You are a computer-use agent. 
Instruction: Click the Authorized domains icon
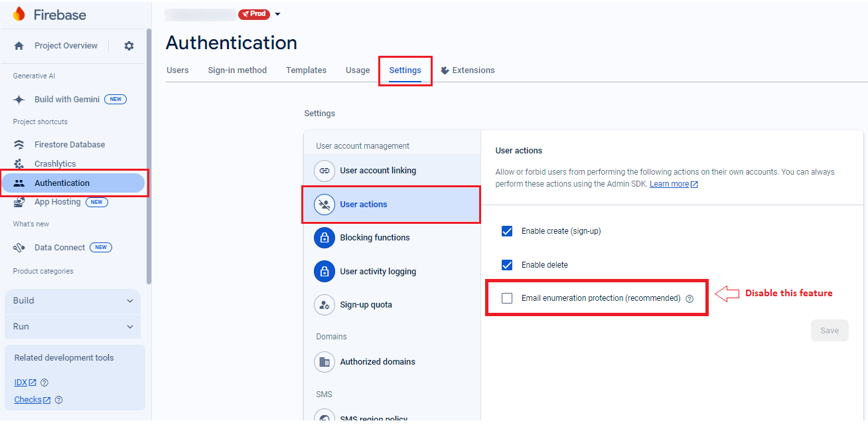(x=325, y=362)
